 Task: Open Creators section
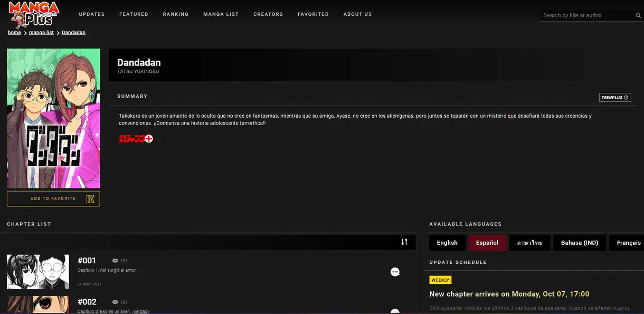(268, 14)
